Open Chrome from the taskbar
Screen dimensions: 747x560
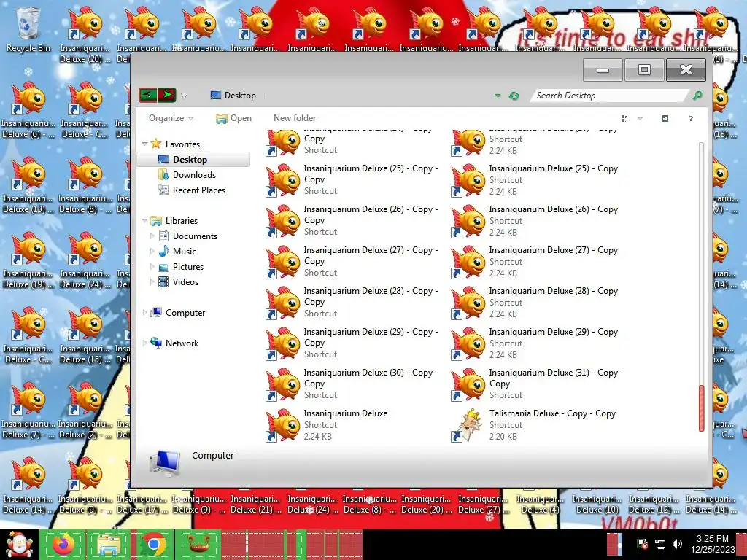(x=153, y=544)
